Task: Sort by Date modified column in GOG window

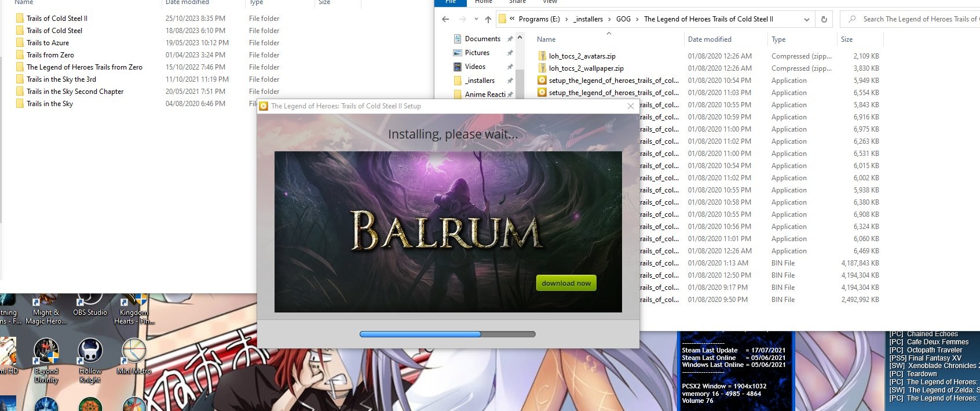Action: 710,39
